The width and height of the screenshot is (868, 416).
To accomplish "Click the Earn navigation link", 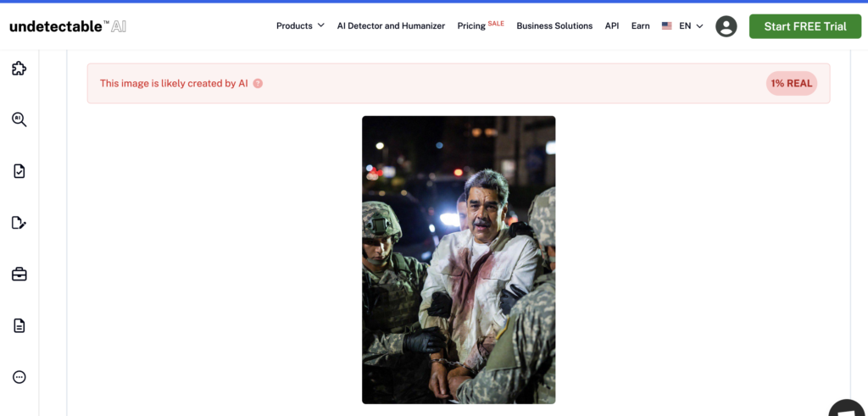I will [x=641, y=26].
